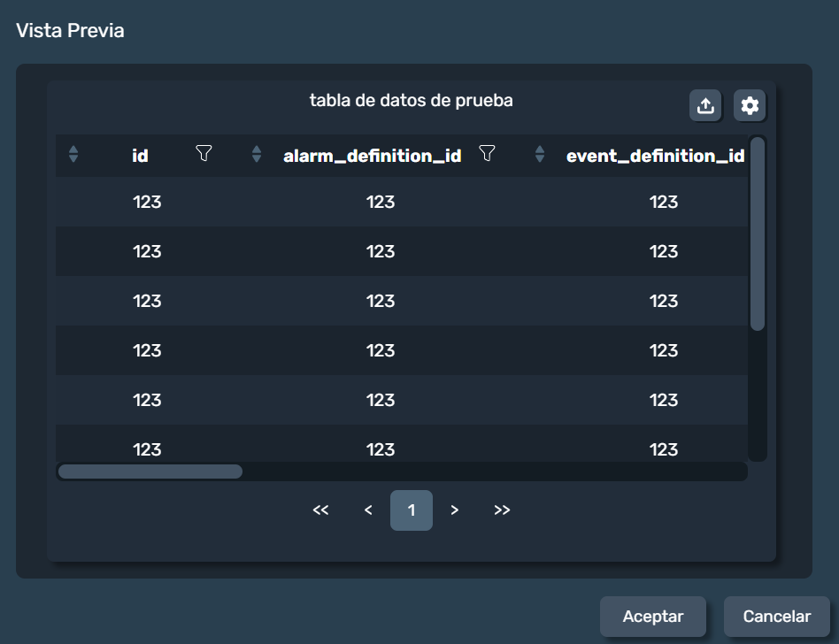Open filter for the id column

pyautogui.click(x=204, y=153)
